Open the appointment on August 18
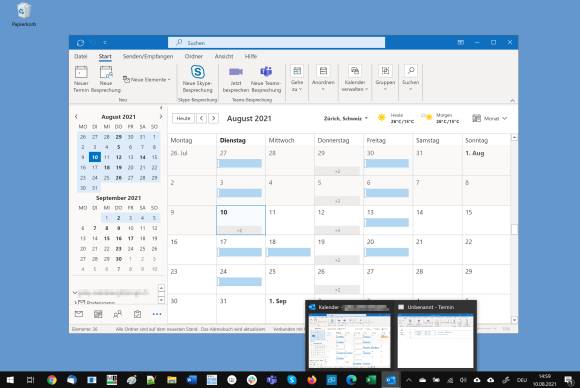The height and width of the screenshot is (388, 580). (289, 252)
